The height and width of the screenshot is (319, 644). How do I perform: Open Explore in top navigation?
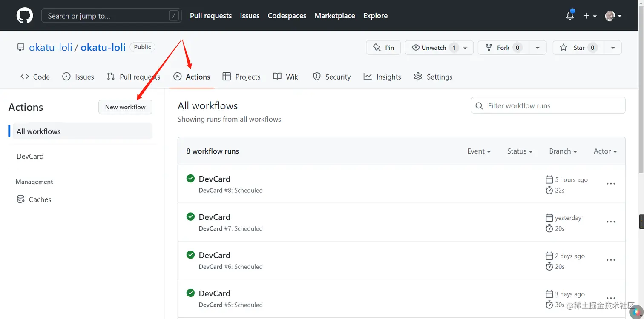click(375, 16)
